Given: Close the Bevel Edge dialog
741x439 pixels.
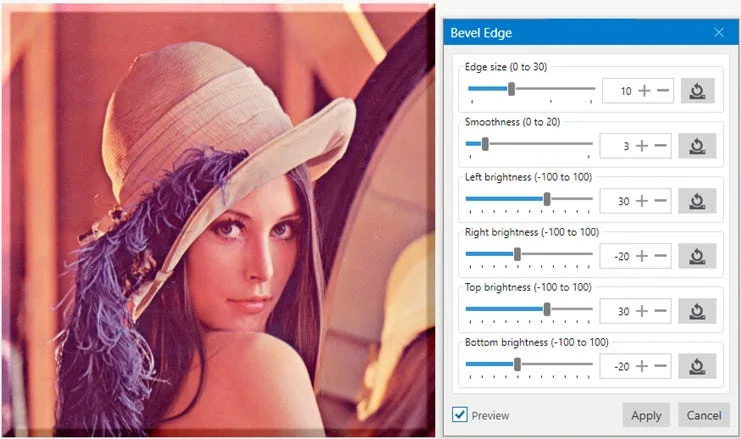Looking at the screenshot, I should pos(719,33).
